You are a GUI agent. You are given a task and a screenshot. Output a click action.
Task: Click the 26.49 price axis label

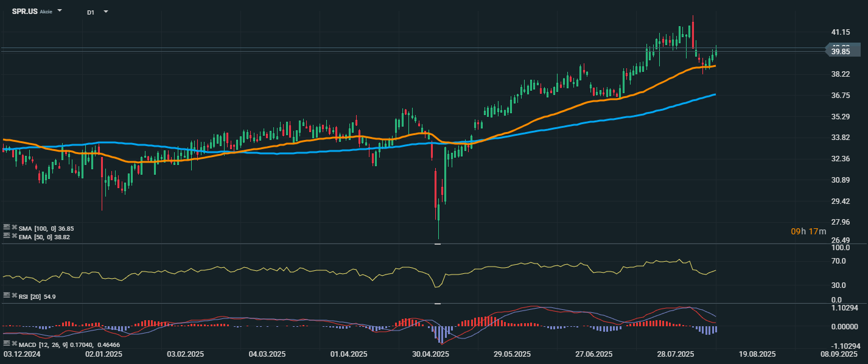(x=841, y=240)
